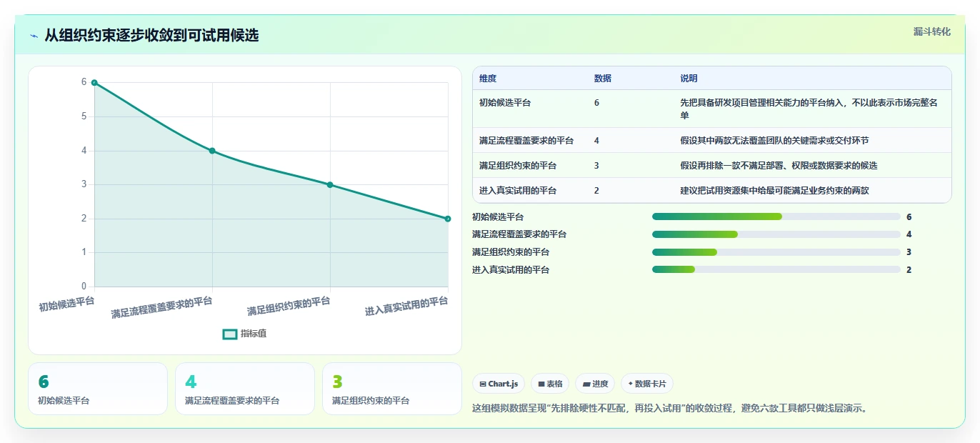Select the Chart.js tag

[x=499, y=384]
